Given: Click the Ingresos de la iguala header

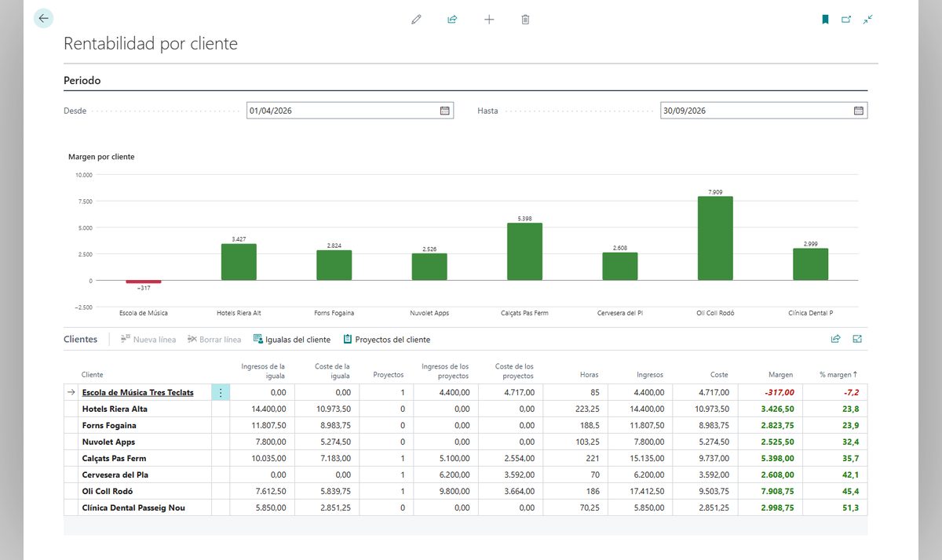Looking at the screenshot, I should pos(263,370).
